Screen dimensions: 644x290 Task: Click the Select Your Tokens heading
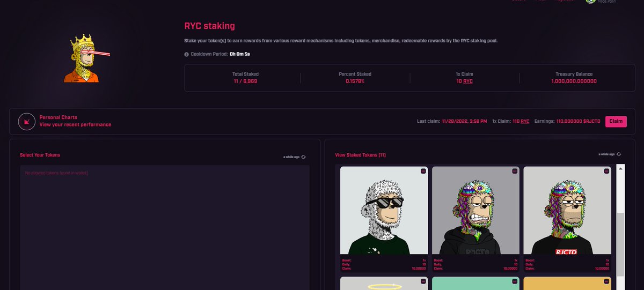(40, 155)
